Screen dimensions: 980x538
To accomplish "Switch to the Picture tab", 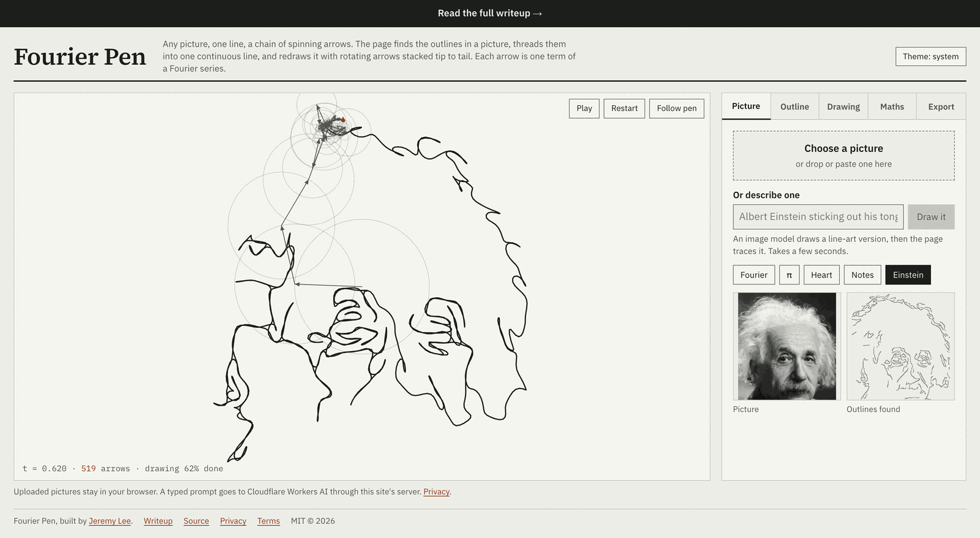I will [x=746, y=107].
